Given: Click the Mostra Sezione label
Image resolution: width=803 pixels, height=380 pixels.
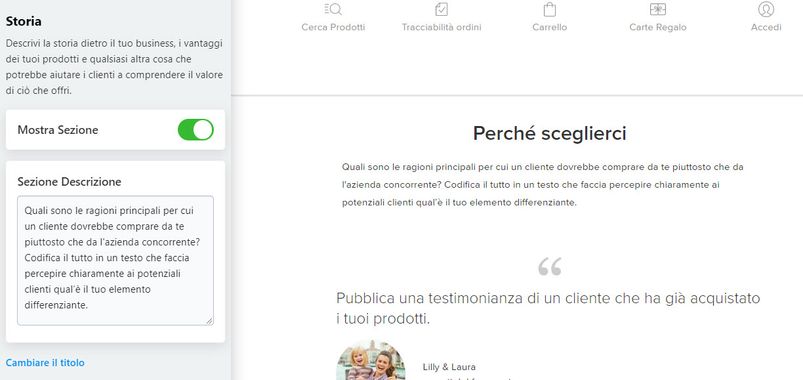Looking at the screenshot, I should [58, 130].
